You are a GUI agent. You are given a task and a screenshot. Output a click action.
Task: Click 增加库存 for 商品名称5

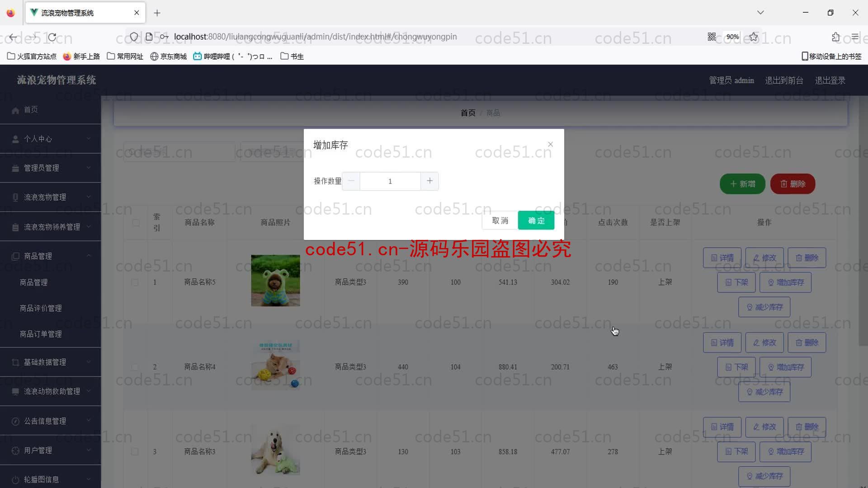[786, 282]
